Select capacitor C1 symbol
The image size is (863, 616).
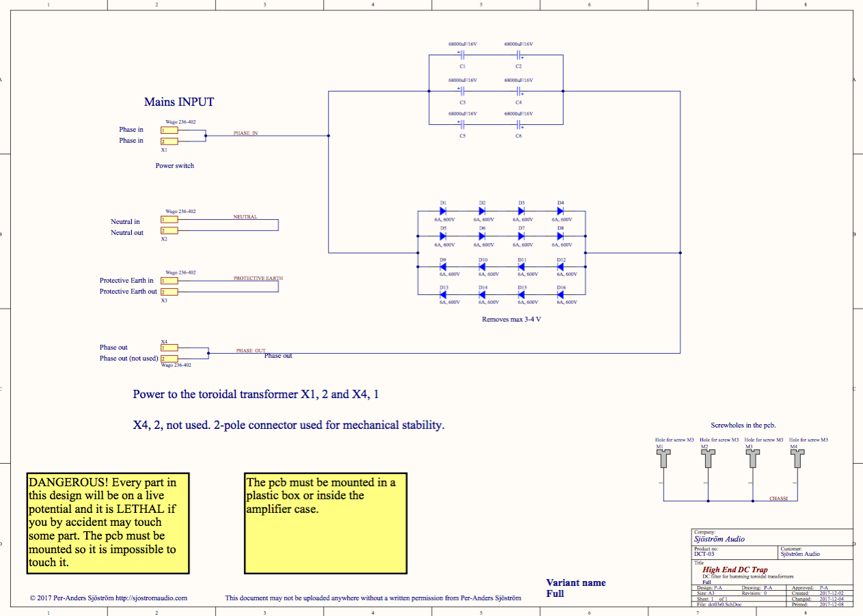tap(463, 55)
